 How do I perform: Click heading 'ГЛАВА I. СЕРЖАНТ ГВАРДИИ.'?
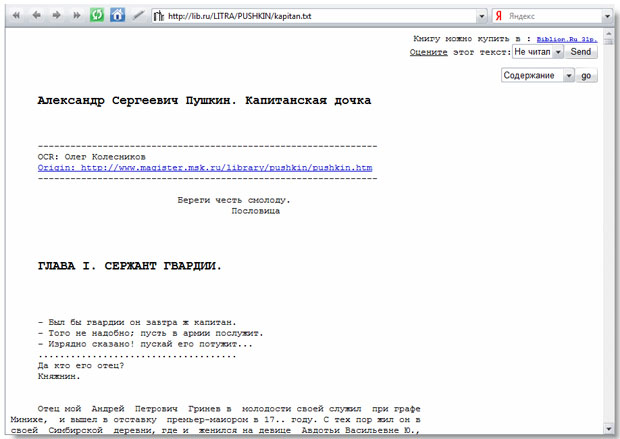click(x=130, y=266)
